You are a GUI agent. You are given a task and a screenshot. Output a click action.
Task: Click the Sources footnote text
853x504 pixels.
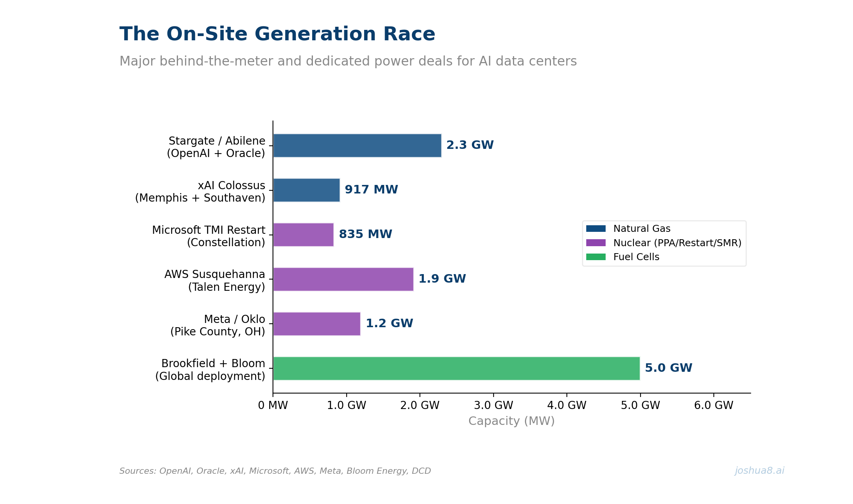275,471
